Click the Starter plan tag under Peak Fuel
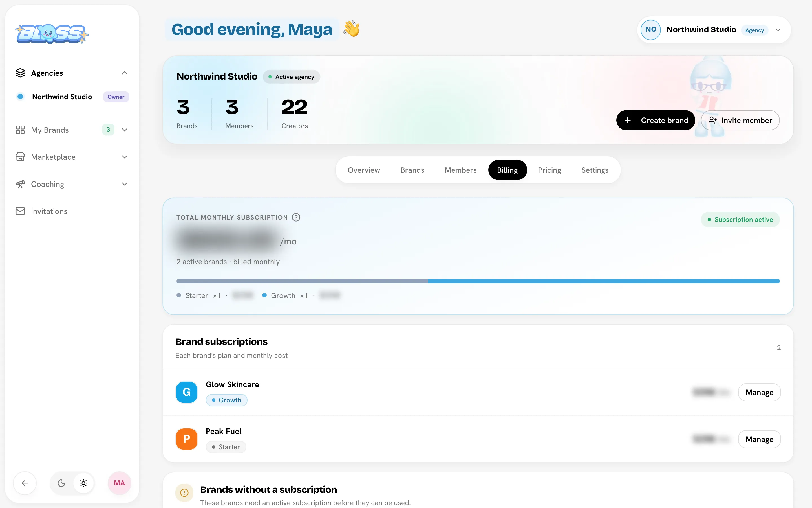This screenshot has width=812, height=508. click(x=226, y=447)
